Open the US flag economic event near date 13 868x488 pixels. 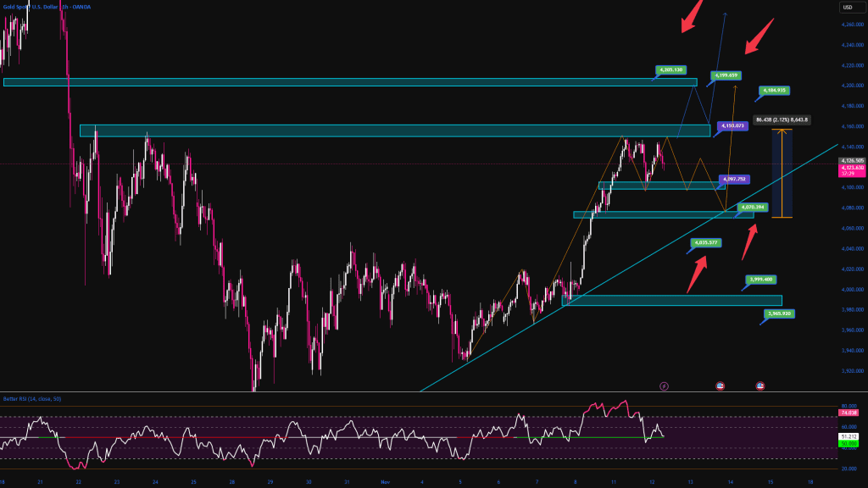(721, 385)
